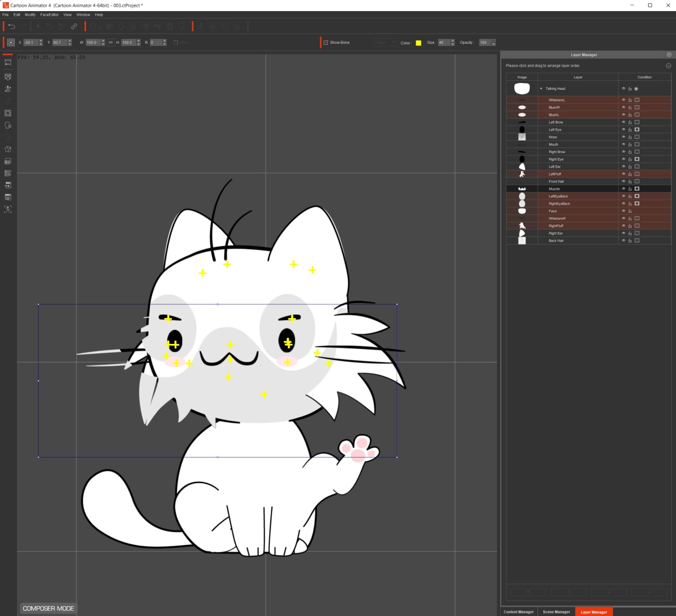Click the condition icon of the Right Eye layer
The width and height of the screenshot is (676, 616).
[637, 159]
